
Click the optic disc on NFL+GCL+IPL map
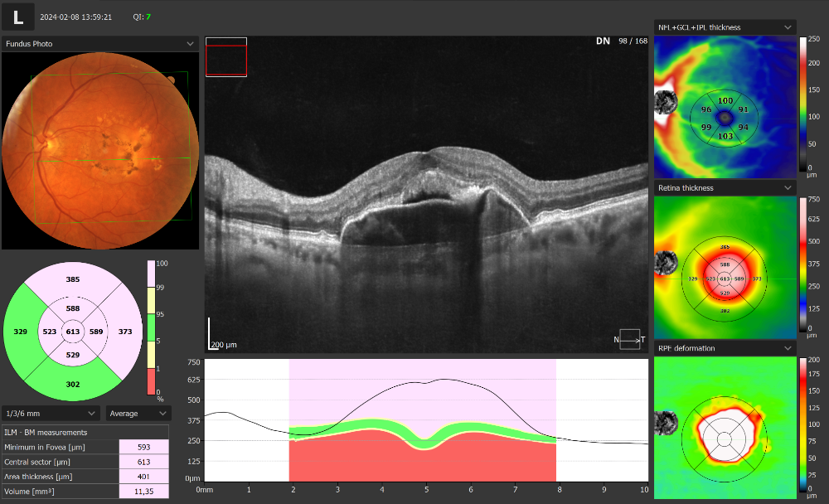[664, 103]
